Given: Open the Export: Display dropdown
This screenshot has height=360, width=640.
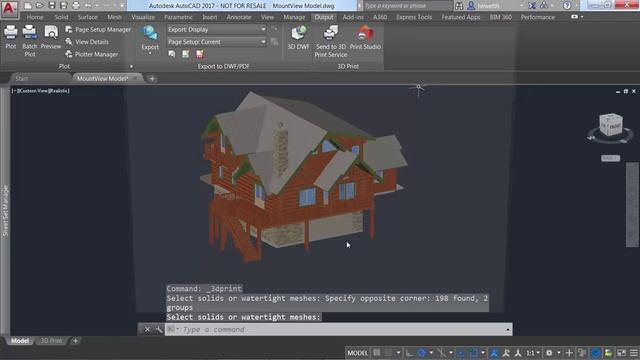Looking at the screenshot, I should pos(217,29).
